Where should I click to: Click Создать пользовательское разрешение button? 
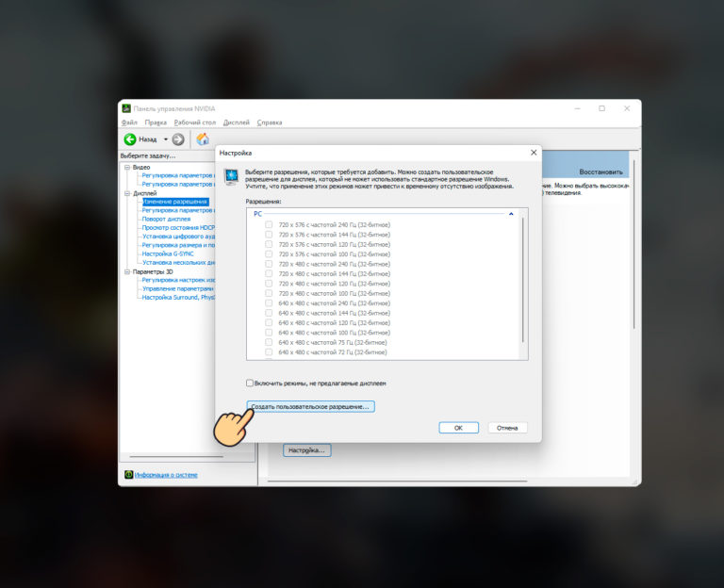[311, 407]
